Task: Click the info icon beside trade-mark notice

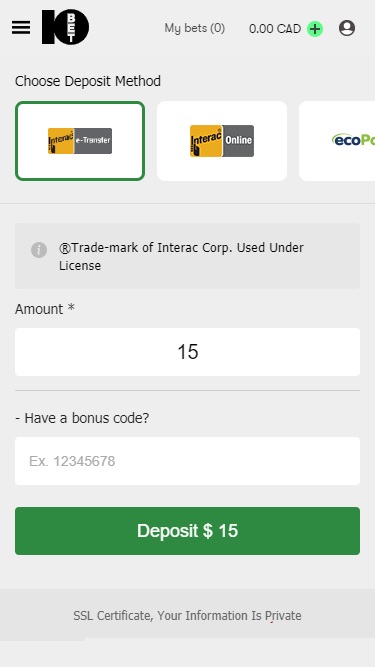Action: tap(39, 250)
